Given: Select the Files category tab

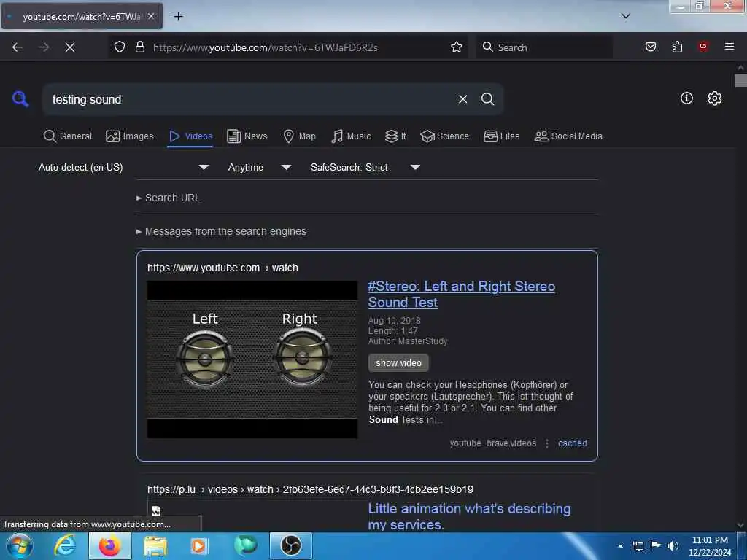Looking at the screenshot, I should pos(502,136).
